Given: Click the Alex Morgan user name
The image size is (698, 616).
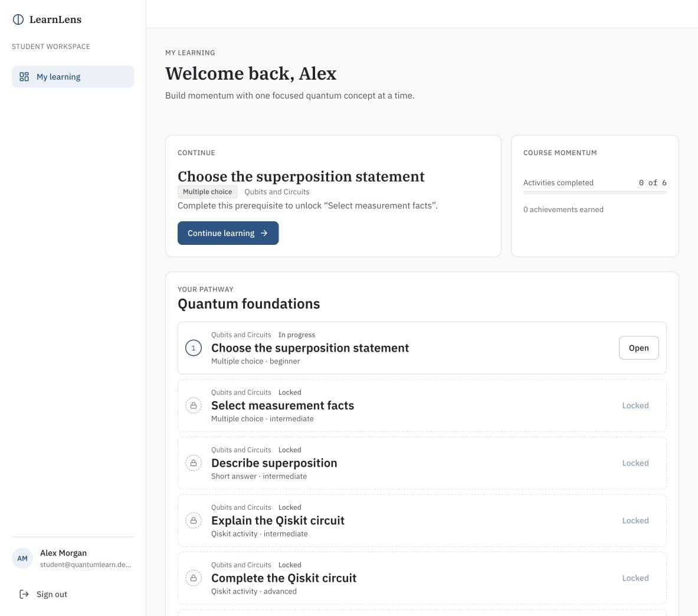Looking at the screenshot, I should [63, 553].
